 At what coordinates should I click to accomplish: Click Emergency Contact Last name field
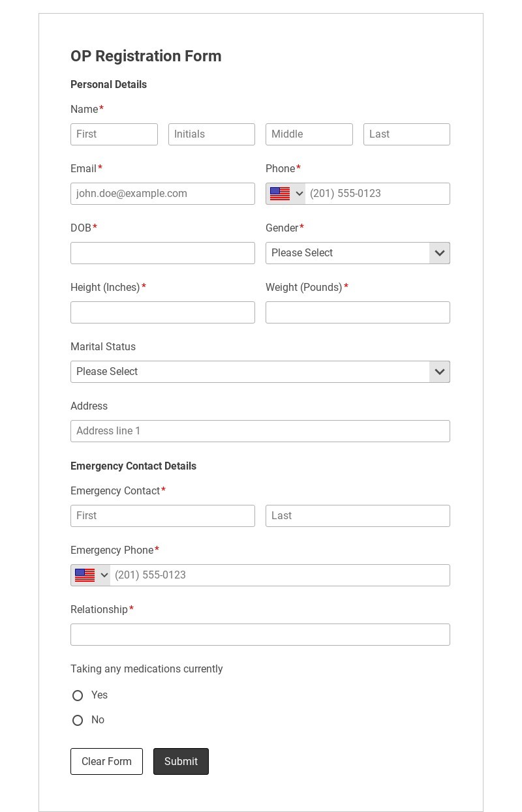[x=358, y=516]
